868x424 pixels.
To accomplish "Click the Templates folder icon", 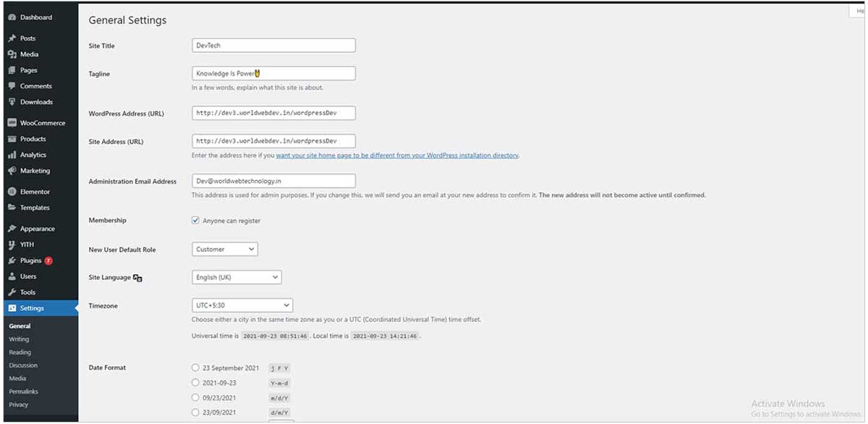I will (12, 208).
